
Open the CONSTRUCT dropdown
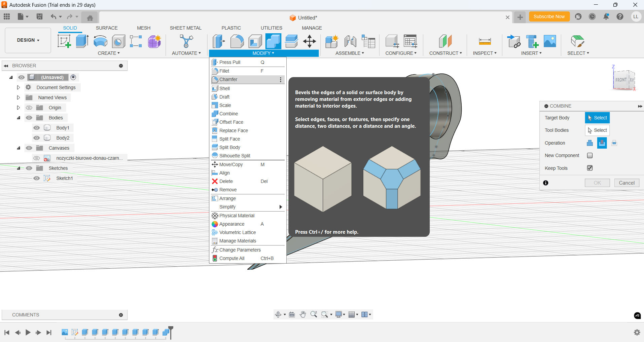tap(445, 53)
